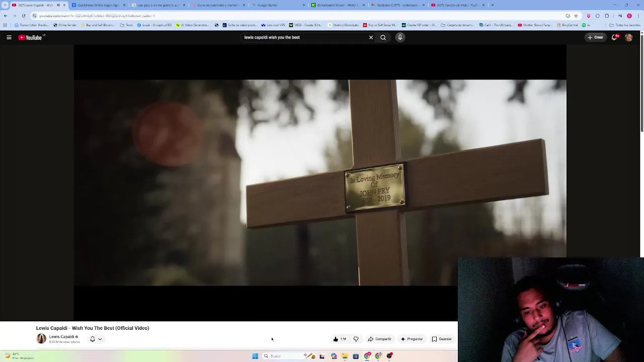Image resolution: width=644 pixels, height=362 pixels.
Task: Click on the video player to pause
Action: (320, 183)
